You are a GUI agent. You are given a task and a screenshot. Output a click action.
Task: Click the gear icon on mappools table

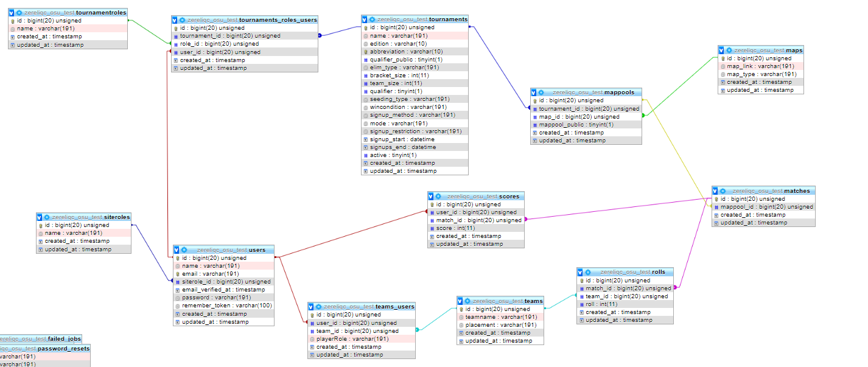click(x=541, y=92)
